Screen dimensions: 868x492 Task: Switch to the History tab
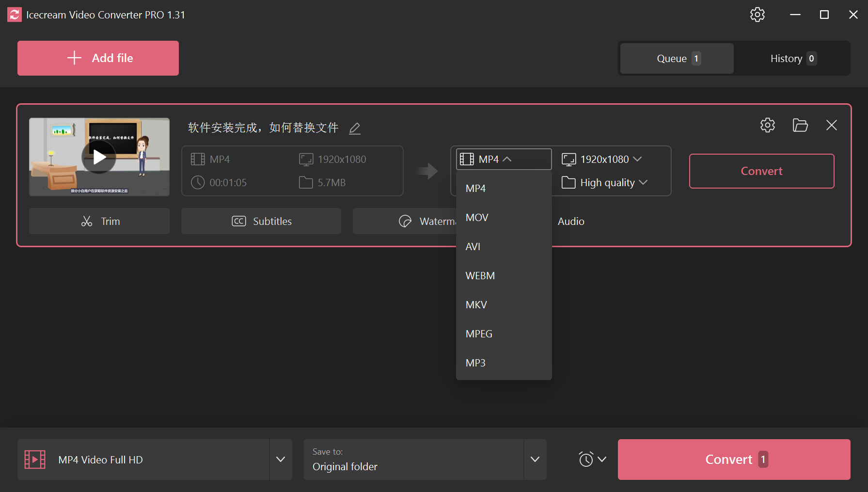[x=792, y=58]
